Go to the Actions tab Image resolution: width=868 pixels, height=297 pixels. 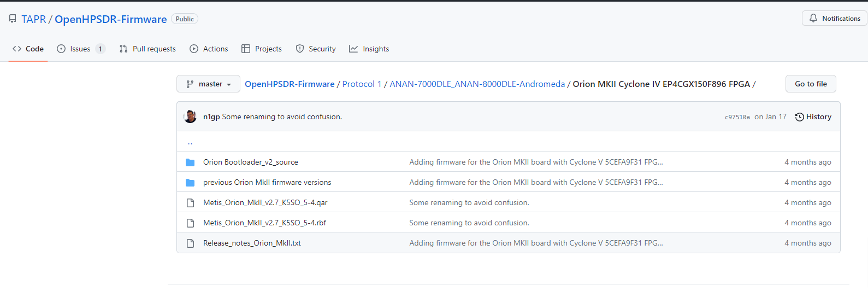pos(209,49)
